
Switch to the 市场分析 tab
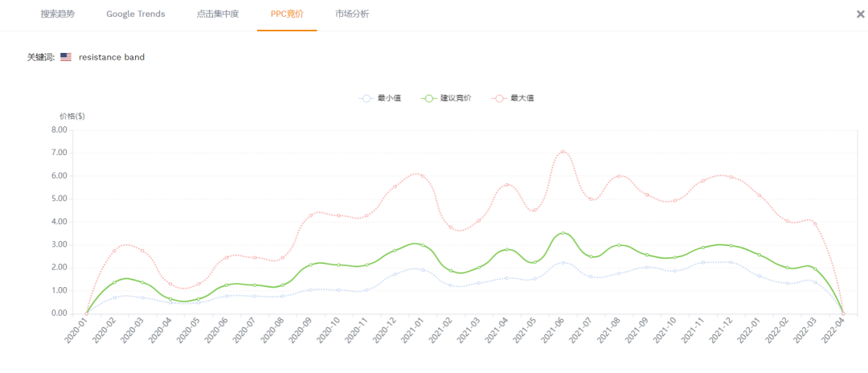click(352, 14)
